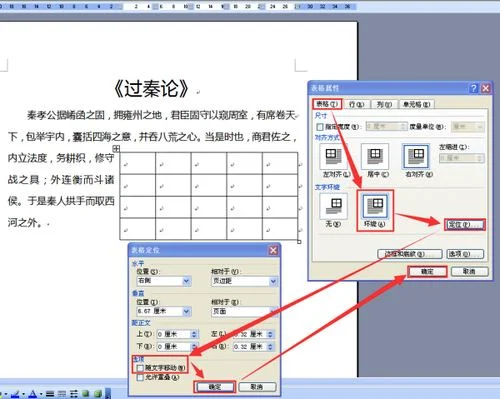Open the 度量单位 dropdown
This screenshot has width=500, height=399.
(x=467, y=127)
